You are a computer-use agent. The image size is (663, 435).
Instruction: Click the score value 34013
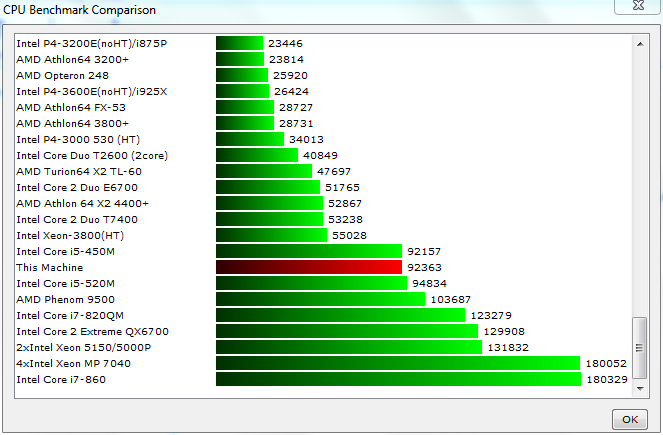tap(306, 140)
